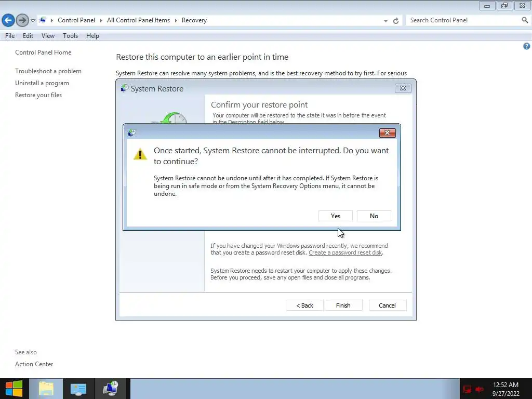Confirm System Restore with Yes button
Image resolution: width=532 pixels, height=399 pixels.
335,216
